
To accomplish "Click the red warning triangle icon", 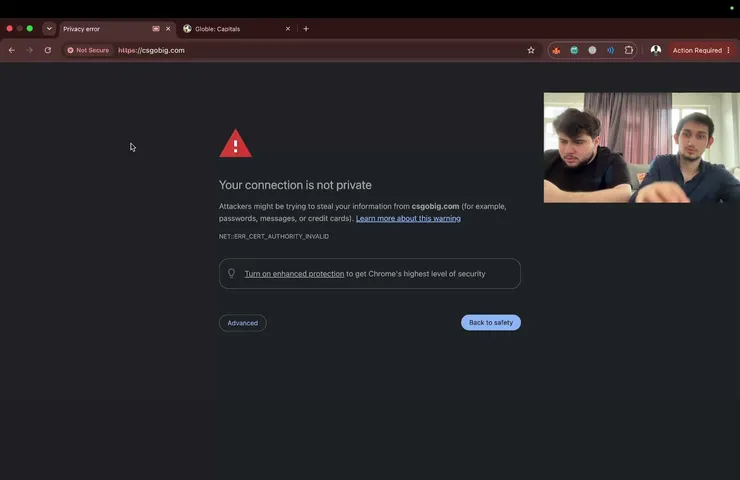I will [235, 143].
